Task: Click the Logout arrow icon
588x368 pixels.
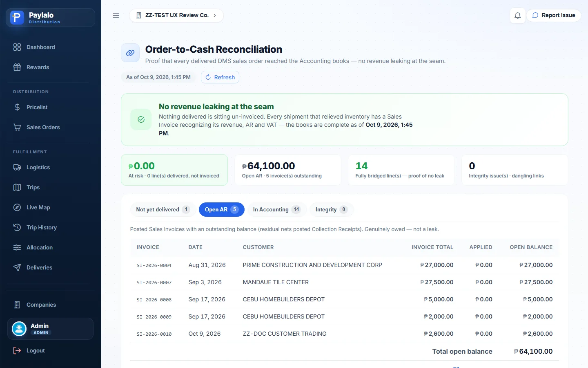Action: [17, 350]
